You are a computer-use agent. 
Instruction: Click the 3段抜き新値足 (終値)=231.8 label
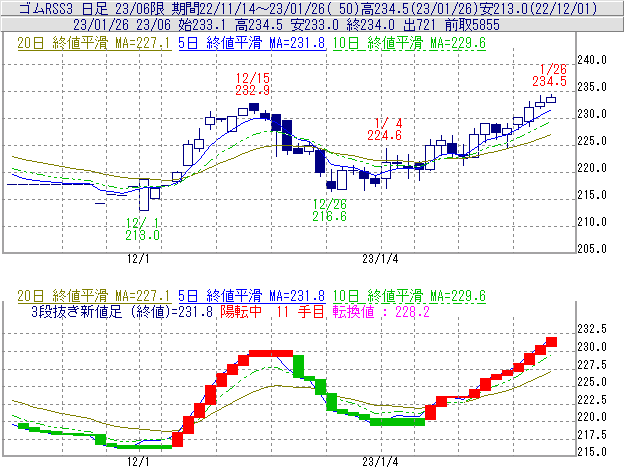pyautogui.click(x=122, y=311)
